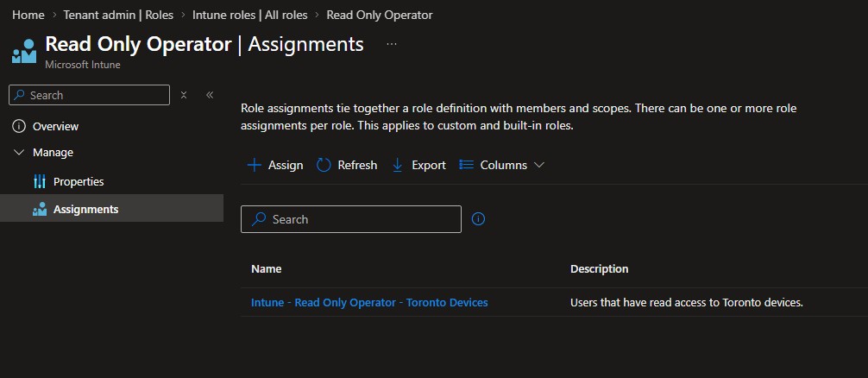
Task: Select Assignments in the sidebar
Action: coord(85,209)
